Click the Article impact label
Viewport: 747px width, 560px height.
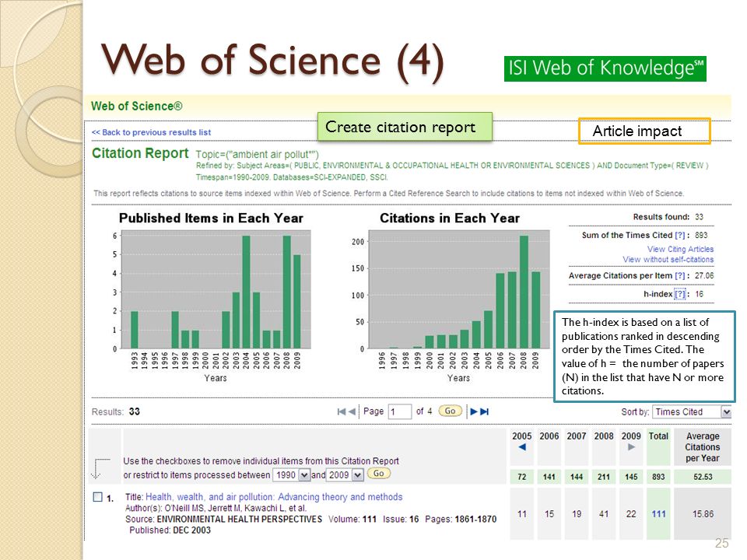(644, 131)
